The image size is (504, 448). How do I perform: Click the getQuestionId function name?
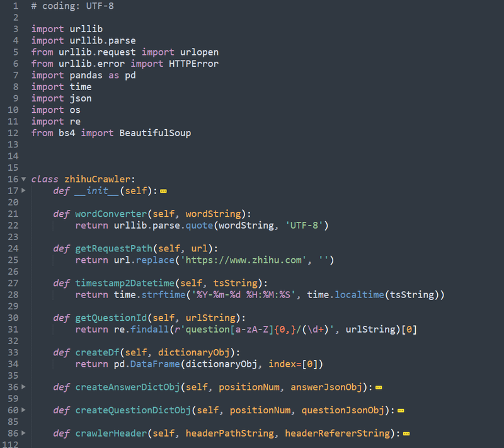pyautogui.click(x=111, y=318)
